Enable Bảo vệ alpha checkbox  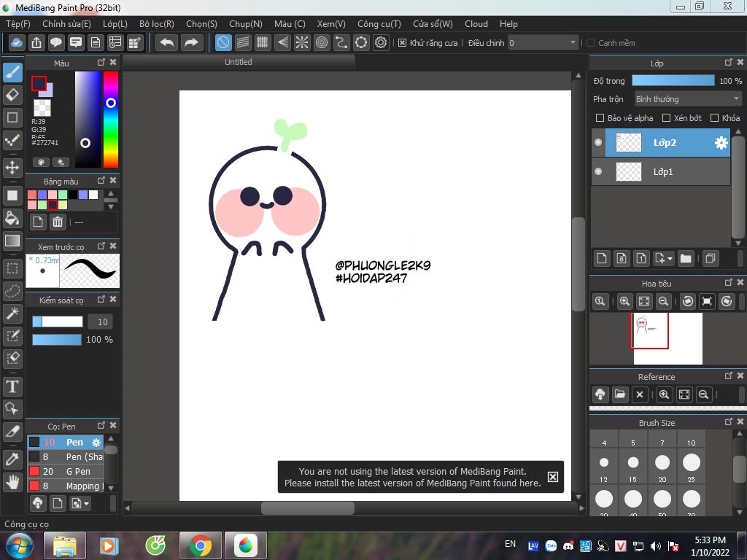tap(600, 117)
